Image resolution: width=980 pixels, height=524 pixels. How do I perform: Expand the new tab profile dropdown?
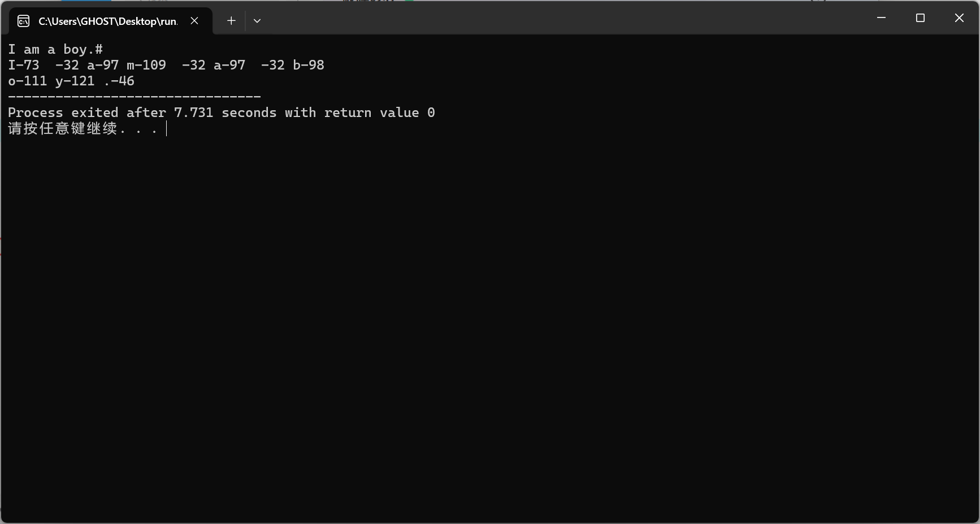257,21
